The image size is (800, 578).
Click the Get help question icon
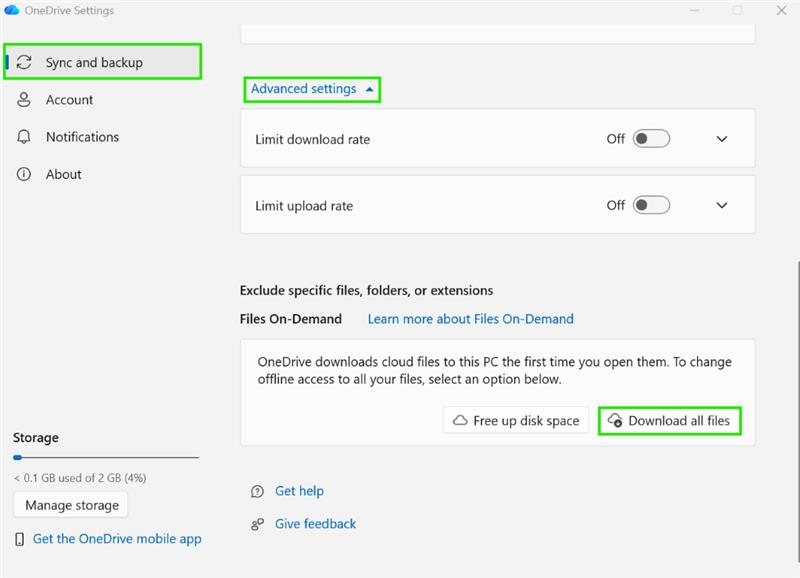coord(257,491)
